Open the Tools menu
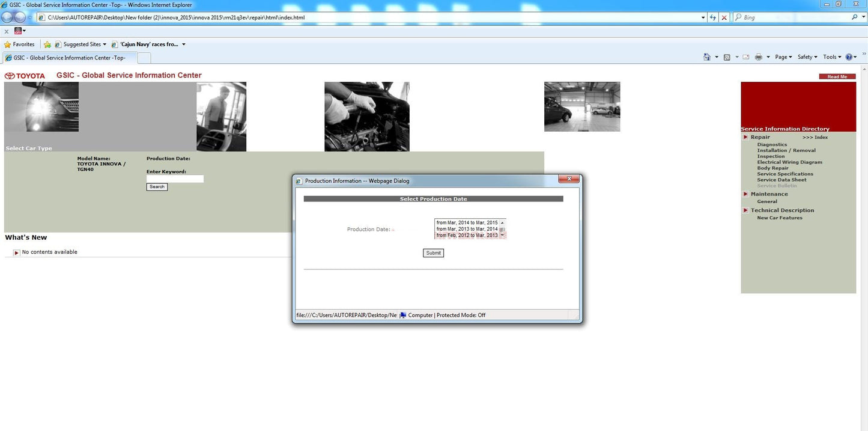Image resolution: width=868 pixels, height=431 pixels. coord(831,57)
